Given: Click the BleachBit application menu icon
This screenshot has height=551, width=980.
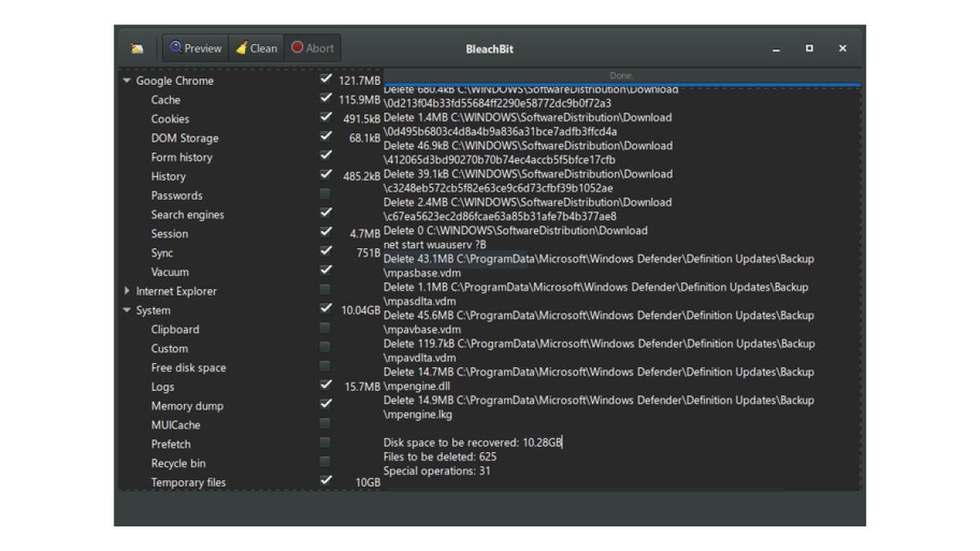Looking at the screenshot, I should coord(136,48).
